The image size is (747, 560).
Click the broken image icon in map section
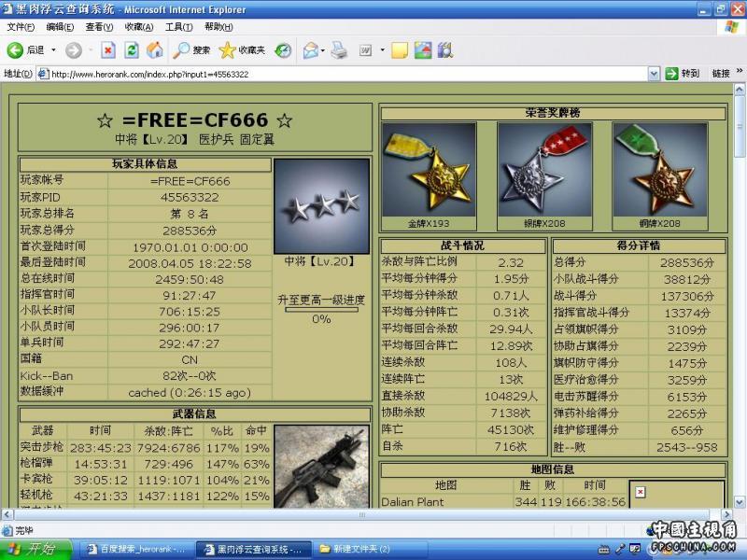tap(641, 492)
